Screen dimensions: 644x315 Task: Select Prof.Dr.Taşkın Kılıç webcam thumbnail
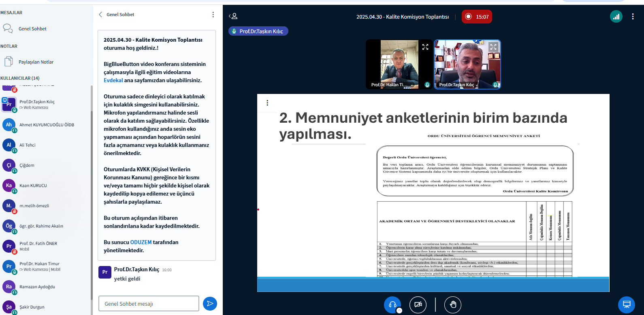click(467, 64)
